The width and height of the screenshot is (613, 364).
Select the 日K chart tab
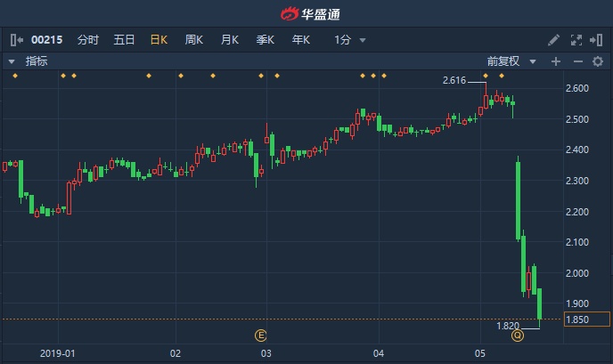[159, 40]
